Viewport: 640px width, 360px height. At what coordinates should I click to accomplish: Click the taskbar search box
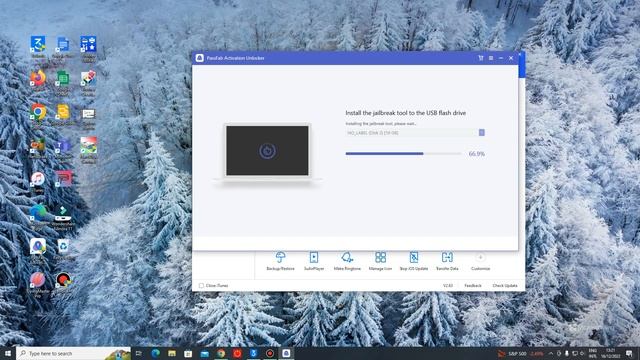coord(73,353)
